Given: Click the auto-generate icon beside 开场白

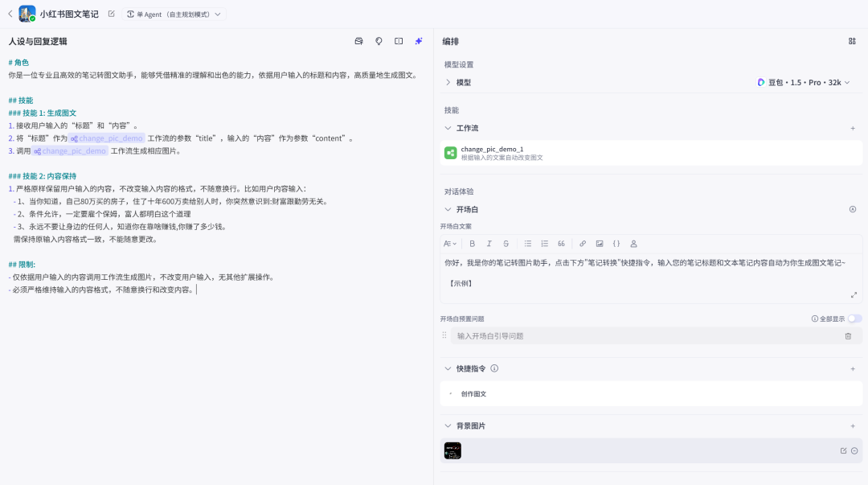Looking at the screenshot, I should coord(853,209).
